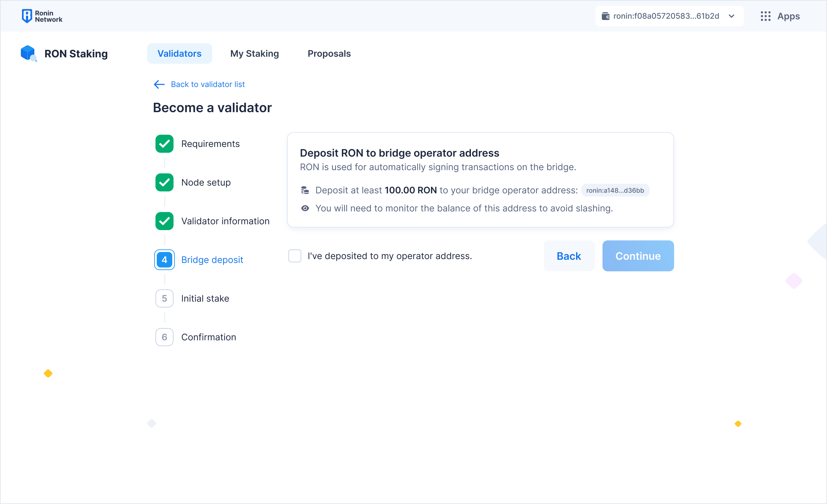Click the step 5 Initial stake badge
Screen dimensions: 827x504
pos(164,298)
